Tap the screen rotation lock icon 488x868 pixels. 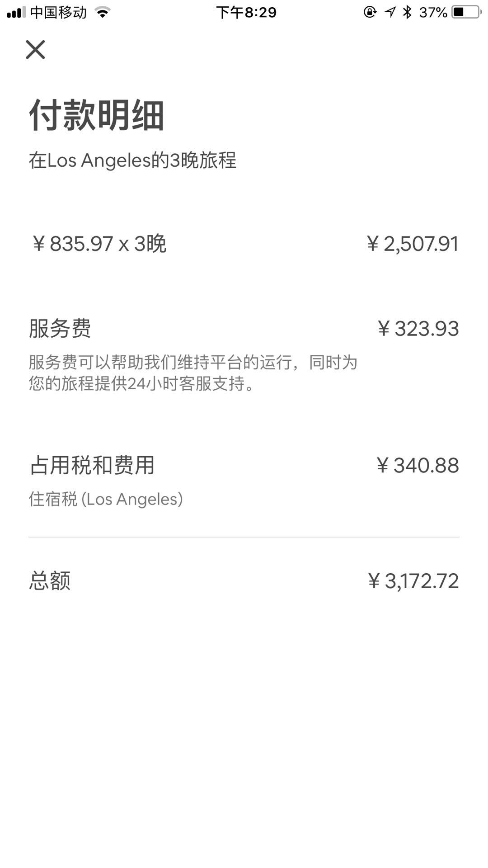(x=370, y=12)
